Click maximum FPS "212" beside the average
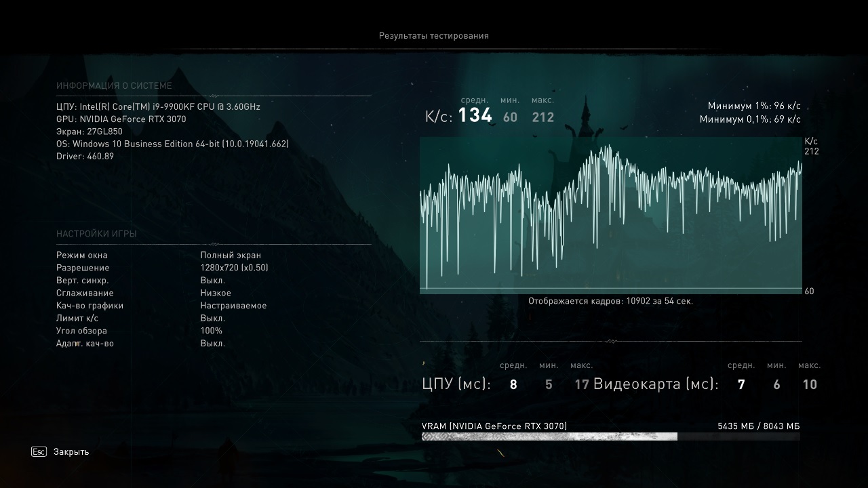 tap(543, 117)
